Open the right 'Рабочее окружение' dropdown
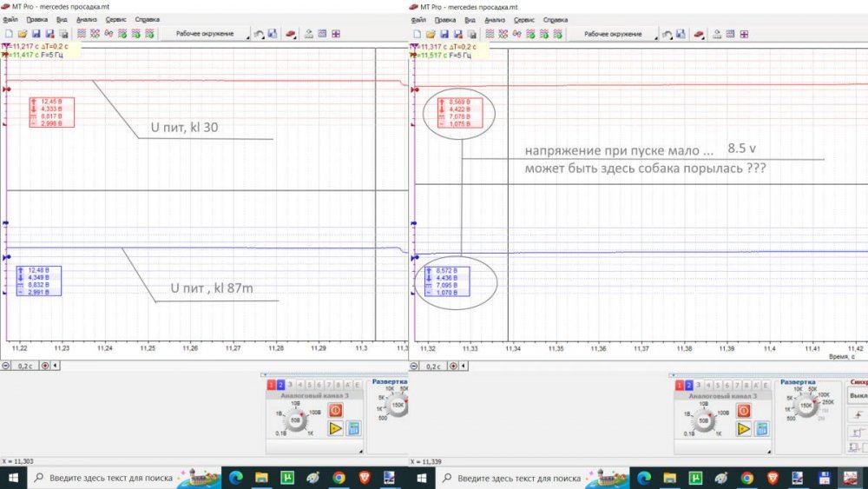 coord(616,34)
